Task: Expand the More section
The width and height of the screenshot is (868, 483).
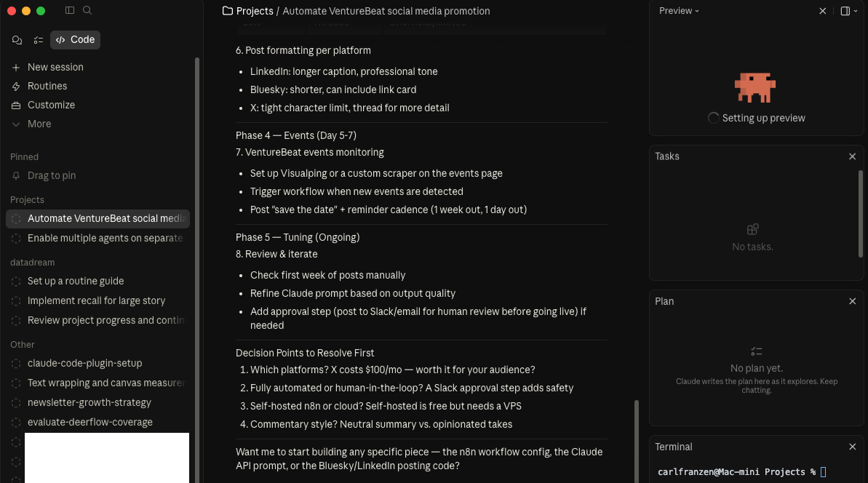Action: click(x=39, y=124)
